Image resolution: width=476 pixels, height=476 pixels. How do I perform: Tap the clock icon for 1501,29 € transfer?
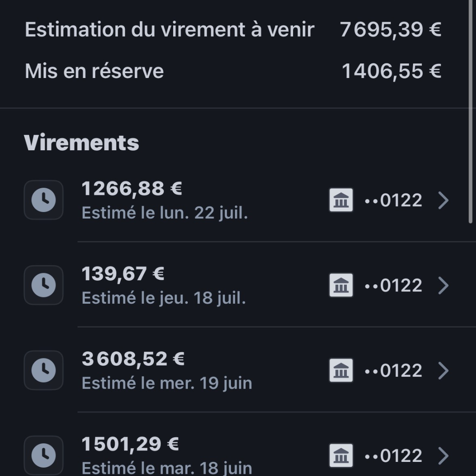click(x=44, y=455)
